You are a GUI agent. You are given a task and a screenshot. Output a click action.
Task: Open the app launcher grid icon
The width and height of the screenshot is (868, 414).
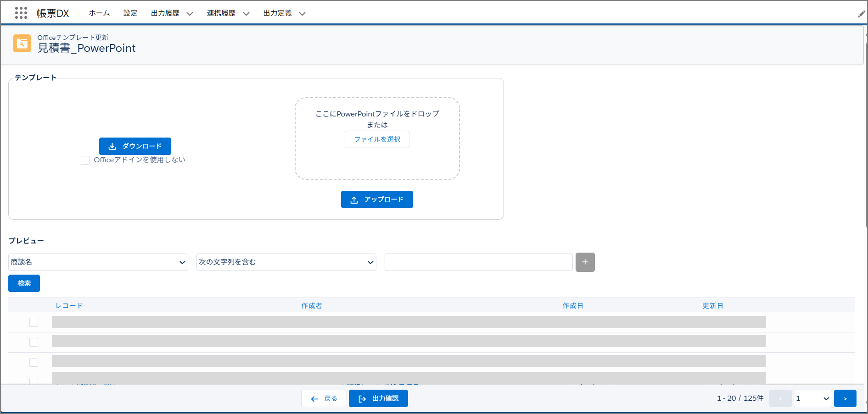[21, 13]
